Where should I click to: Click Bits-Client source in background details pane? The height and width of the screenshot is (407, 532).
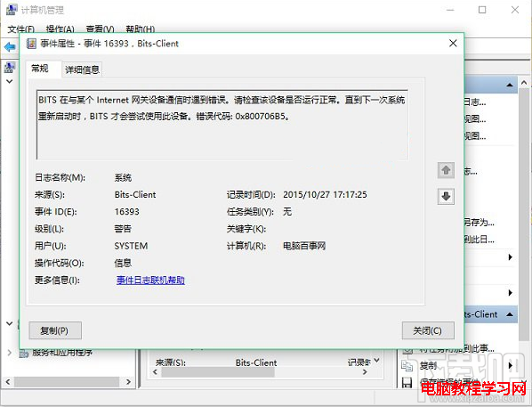(256, 362)
